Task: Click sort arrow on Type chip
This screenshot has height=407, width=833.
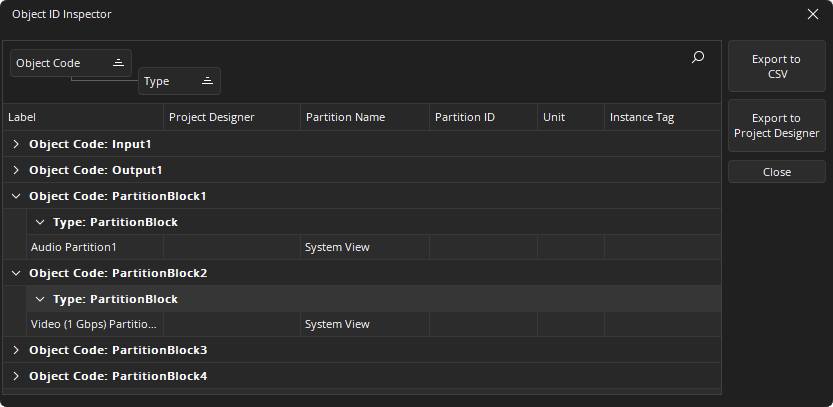Action: click(207, 81)
